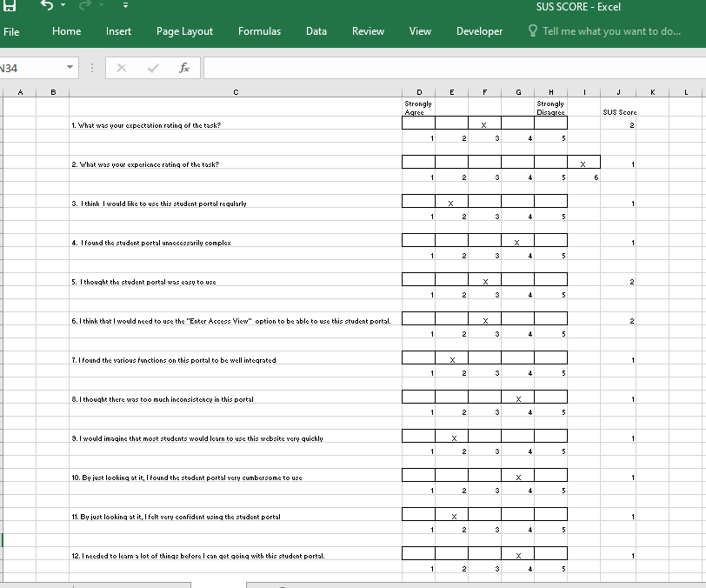Screen dimensions: 706x588
Task: Switch to the Data ribbon tab
Action: click(316, 31)
